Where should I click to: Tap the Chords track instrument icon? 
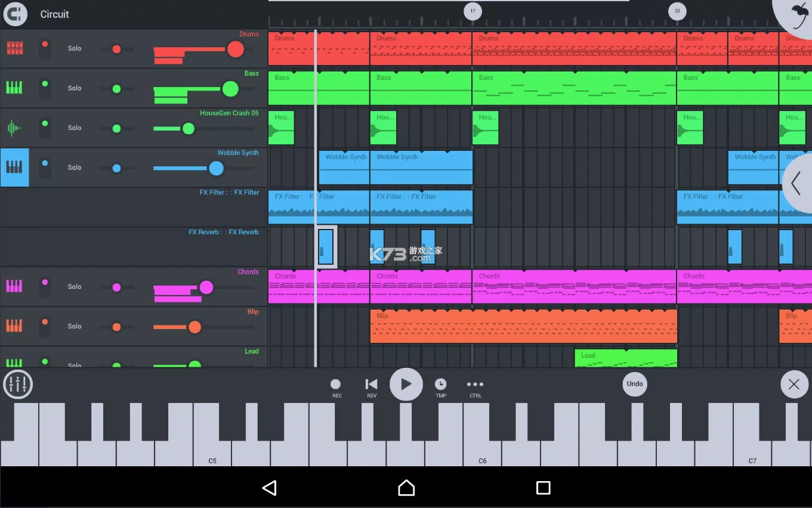14,286
